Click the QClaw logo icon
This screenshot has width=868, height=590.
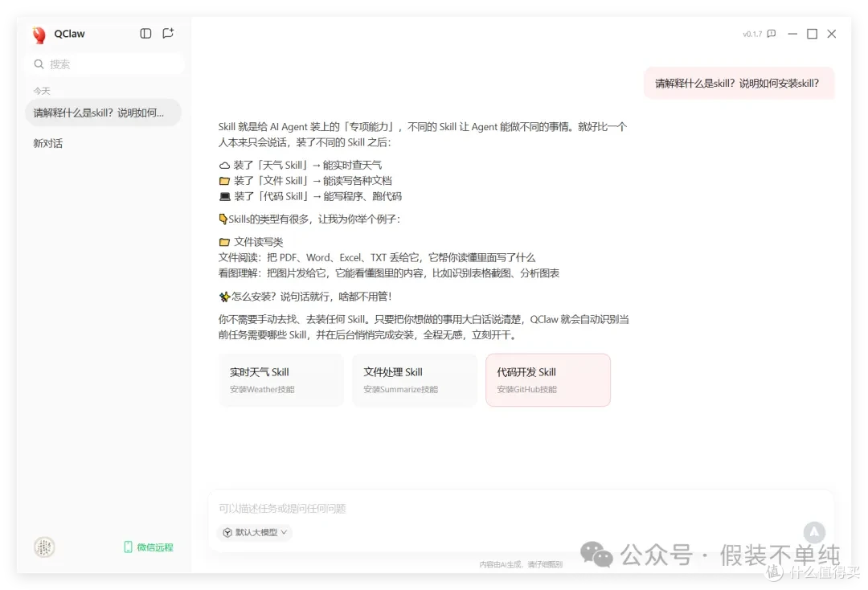pyautogui.click(x=39, y=35)
